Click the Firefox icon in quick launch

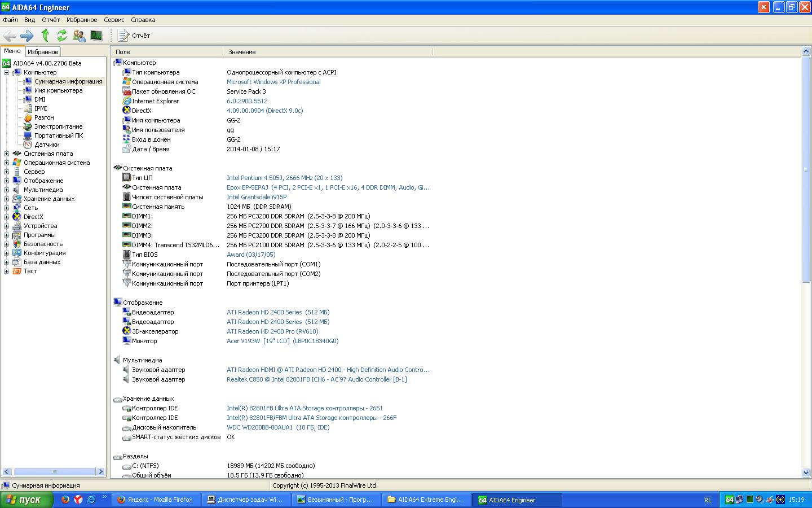(65, 500)
